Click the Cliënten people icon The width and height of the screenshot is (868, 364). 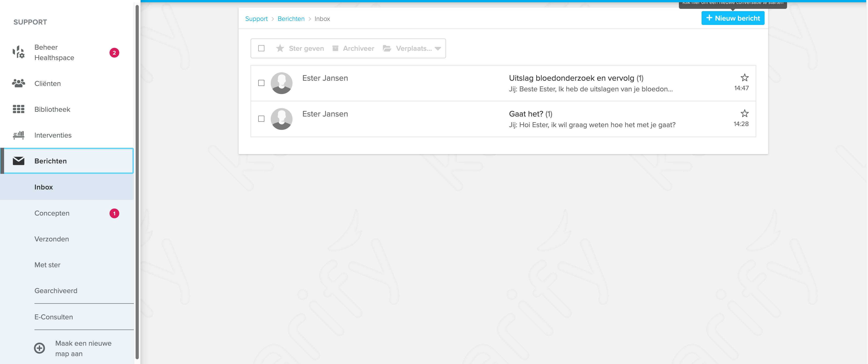pyautogui.click(x=19, y=83)
